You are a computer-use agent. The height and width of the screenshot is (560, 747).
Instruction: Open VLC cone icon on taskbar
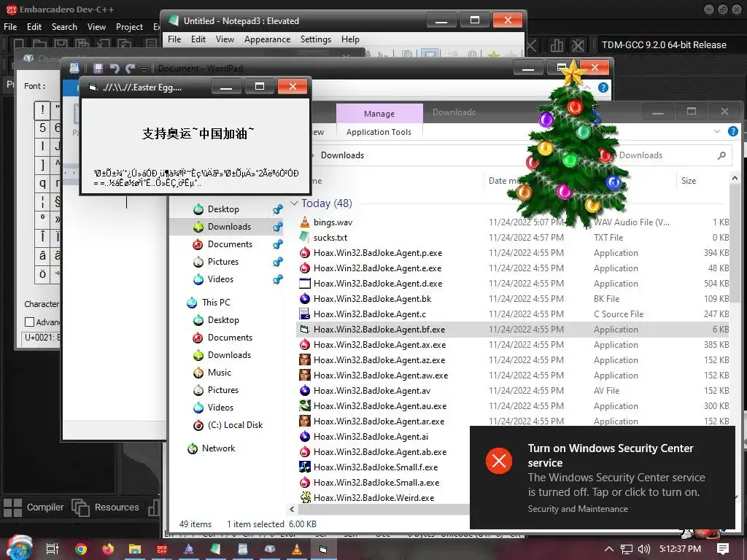(296, 549)
